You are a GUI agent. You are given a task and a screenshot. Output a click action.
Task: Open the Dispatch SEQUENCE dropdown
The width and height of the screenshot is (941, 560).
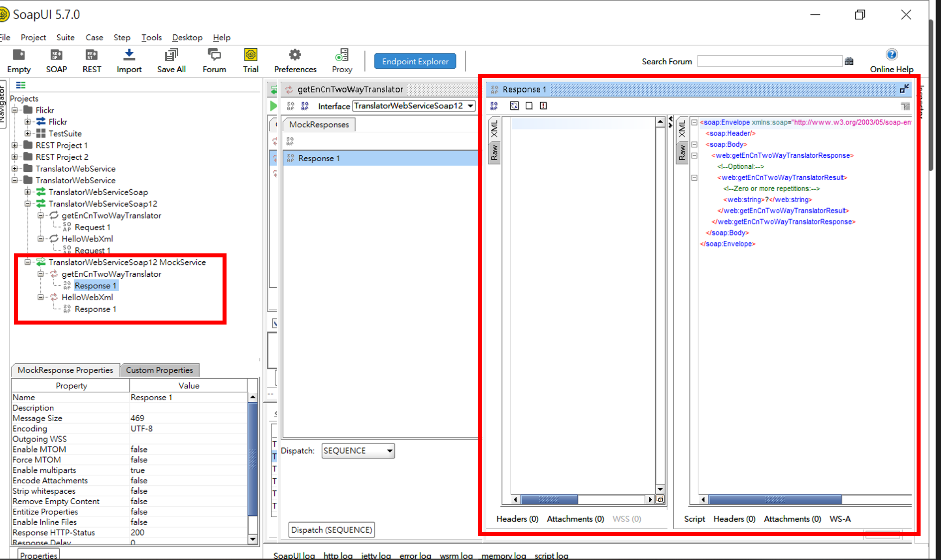click(x=358, y=451)
